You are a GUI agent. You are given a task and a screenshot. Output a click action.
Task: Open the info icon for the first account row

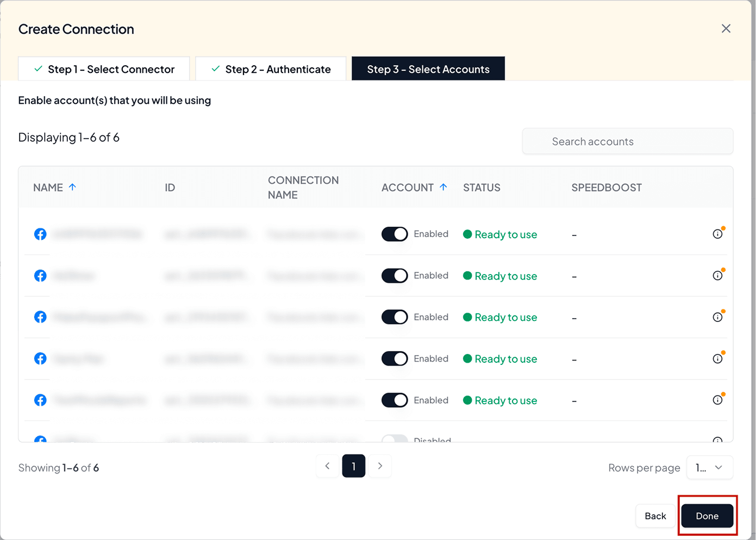pyautogui.click(x=717, y=234)
